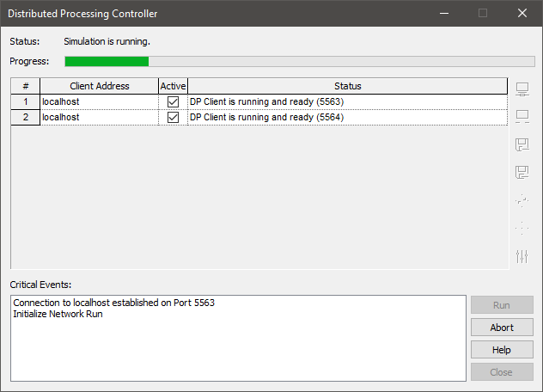
Task: Select row header number 2
Action: tap(26, 117)
